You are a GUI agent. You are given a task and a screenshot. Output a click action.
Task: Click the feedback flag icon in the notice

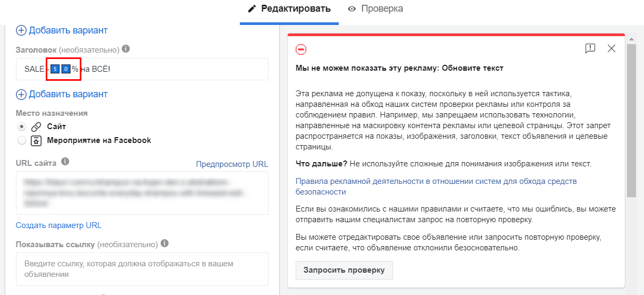click(590, 48)
